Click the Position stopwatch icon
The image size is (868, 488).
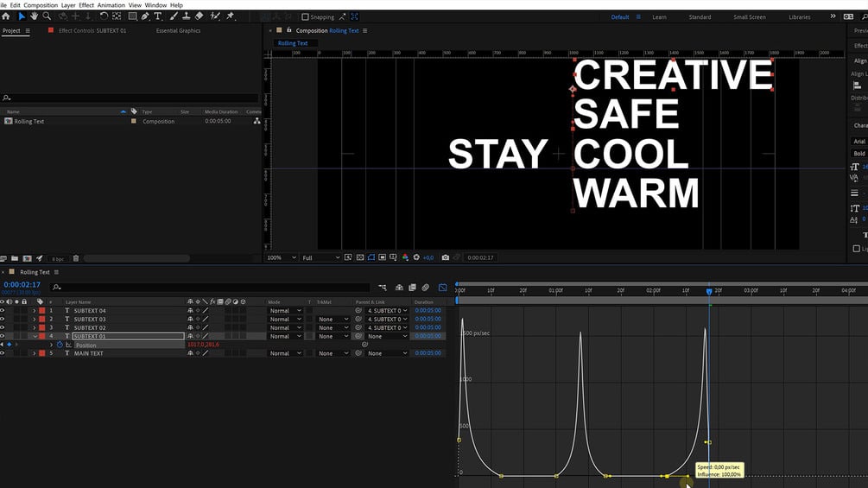point(60,345)
